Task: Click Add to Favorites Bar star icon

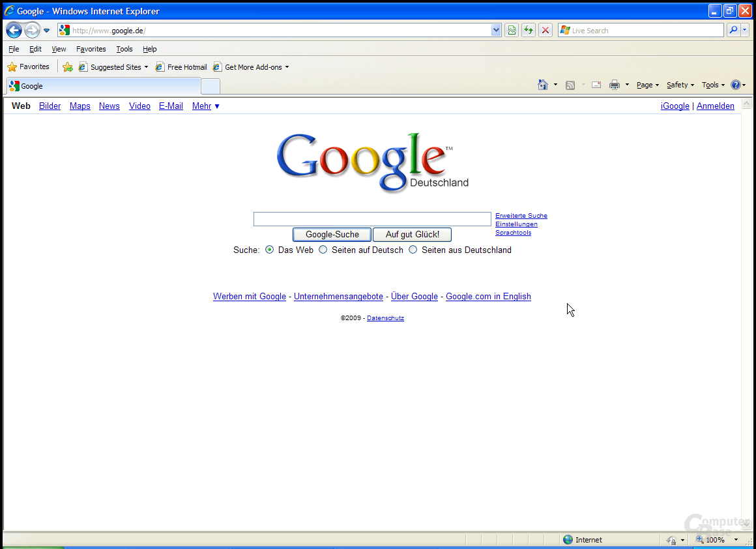Action: coord(68,67)
